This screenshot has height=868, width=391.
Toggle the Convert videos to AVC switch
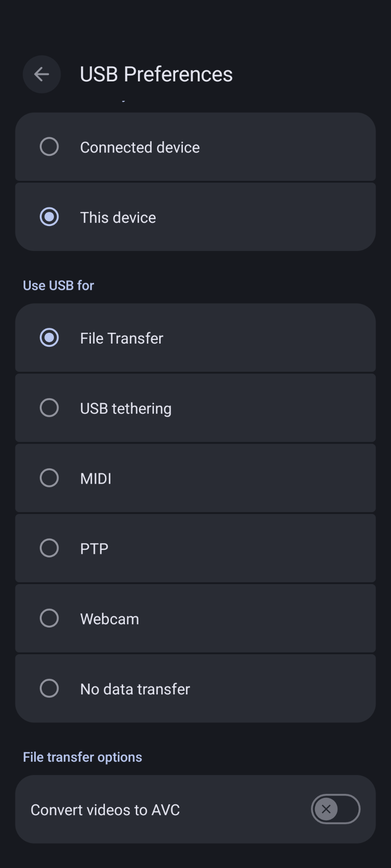click(335, 809)
